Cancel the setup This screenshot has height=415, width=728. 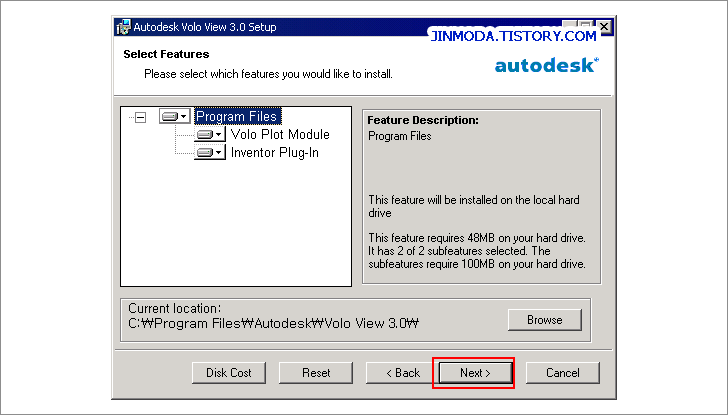(x=563, y=373)
